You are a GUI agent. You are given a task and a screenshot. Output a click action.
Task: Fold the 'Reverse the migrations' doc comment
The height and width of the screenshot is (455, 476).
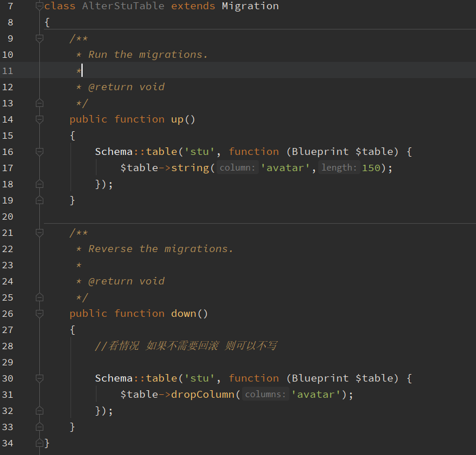click(x=39, y=233)
